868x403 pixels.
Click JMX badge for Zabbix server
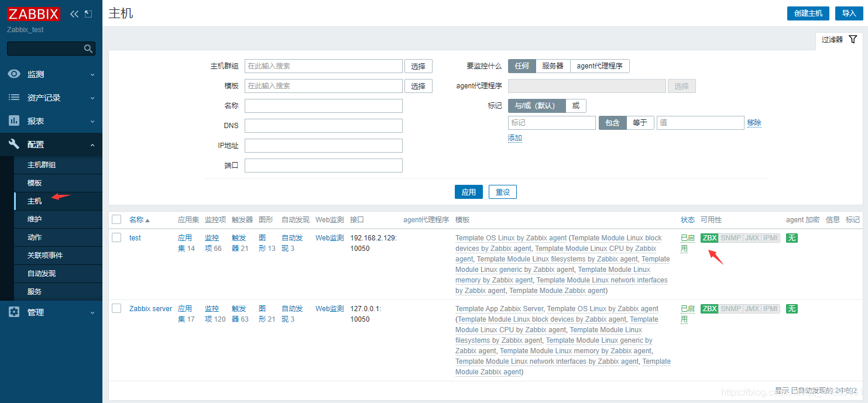752,309
